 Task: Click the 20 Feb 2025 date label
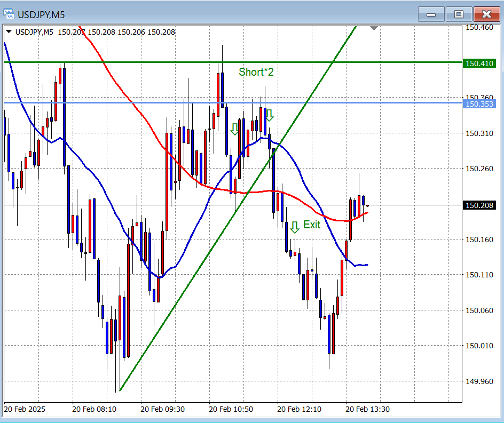click(25, 409)
